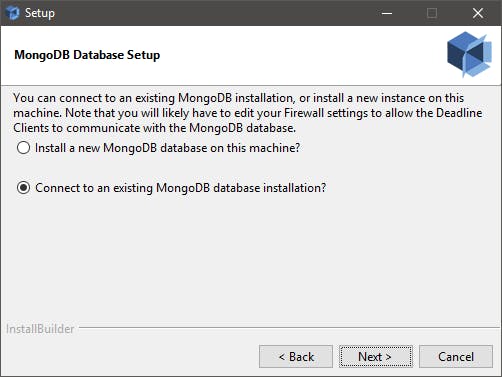Screen dimensions: 502x377
Task: Close the Setup dialog with the X
Action: 478,13
